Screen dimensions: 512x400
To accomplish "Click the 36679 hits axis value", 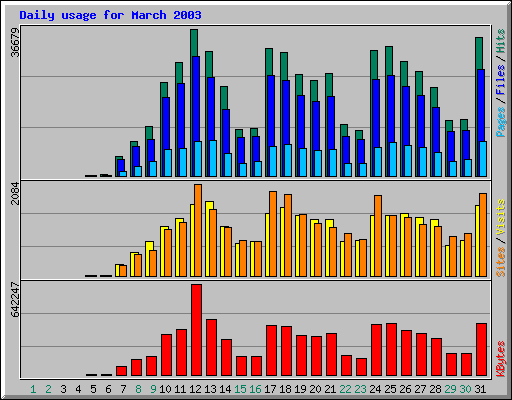I will [15, 42].
